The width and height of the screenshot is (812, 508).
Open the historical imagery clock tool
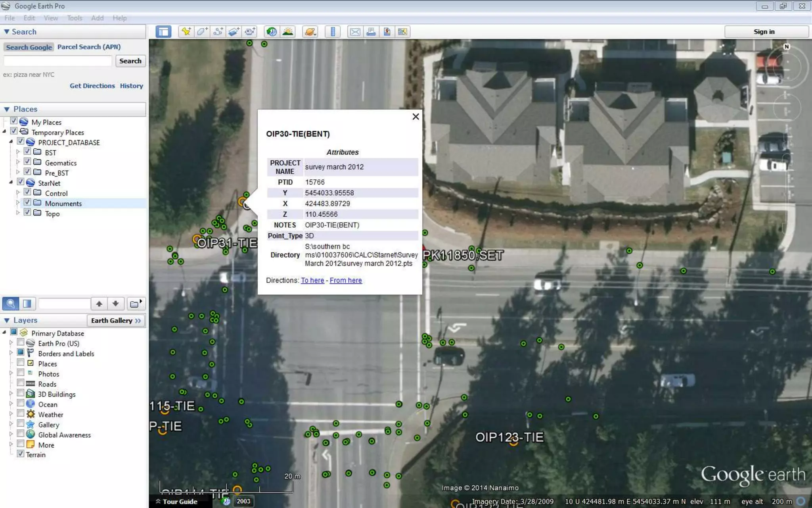tap(272, 32)
